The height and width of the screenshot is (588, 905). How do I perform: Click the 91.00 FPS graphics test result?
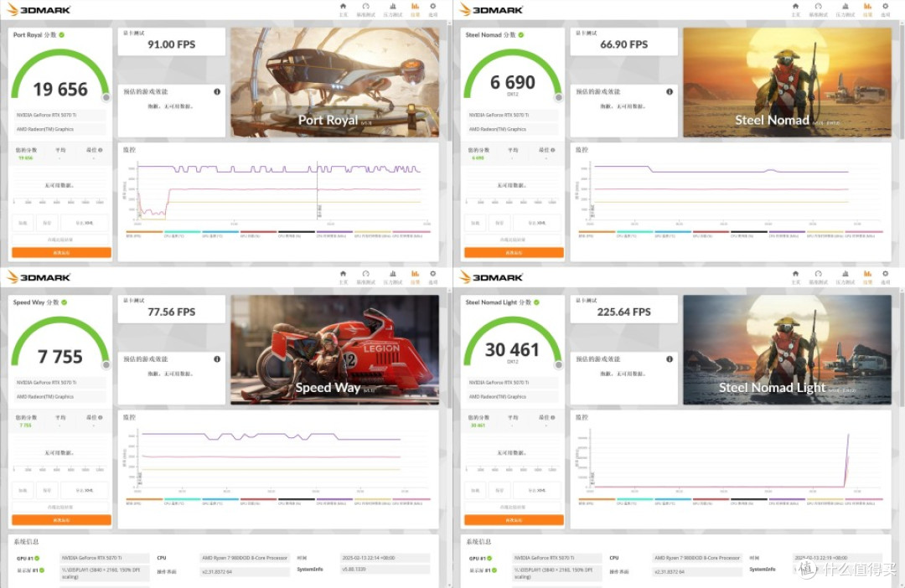point(172,44)
